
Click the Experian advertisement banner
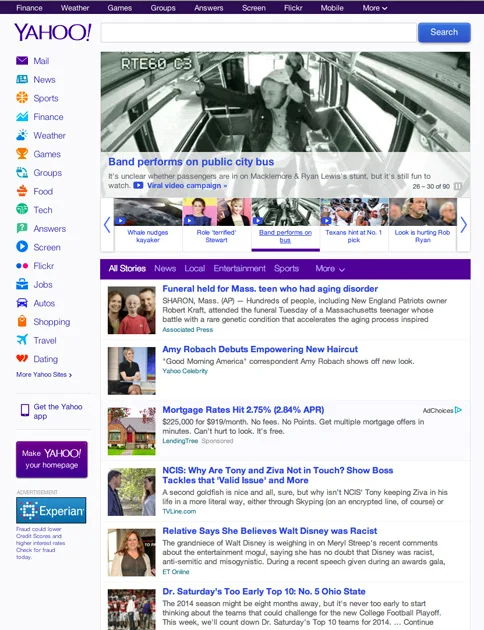[51, 510]
